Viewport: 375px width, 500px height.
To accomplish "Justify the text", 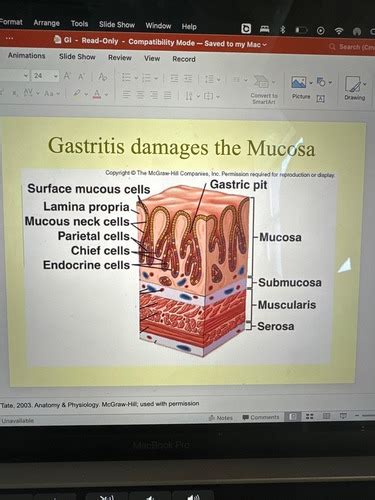I will click(168, 96).
